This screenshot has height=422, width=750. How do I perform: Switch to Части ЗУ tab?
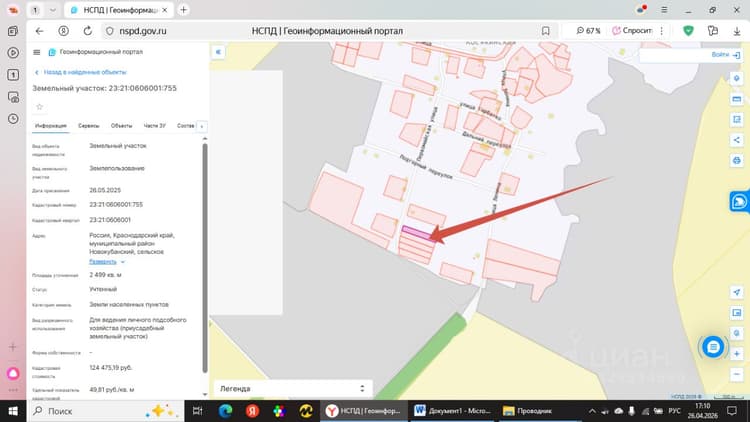(x=154, y=126)
